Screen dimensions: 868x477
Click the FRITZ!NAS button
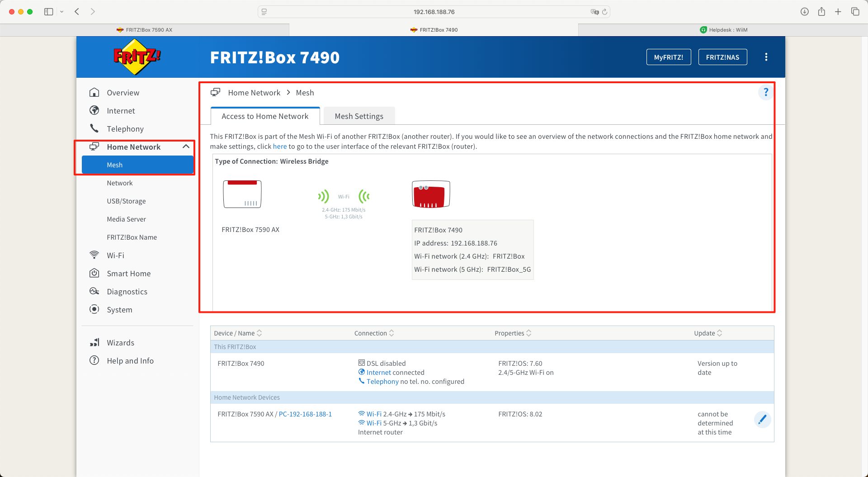pos(722,57)
